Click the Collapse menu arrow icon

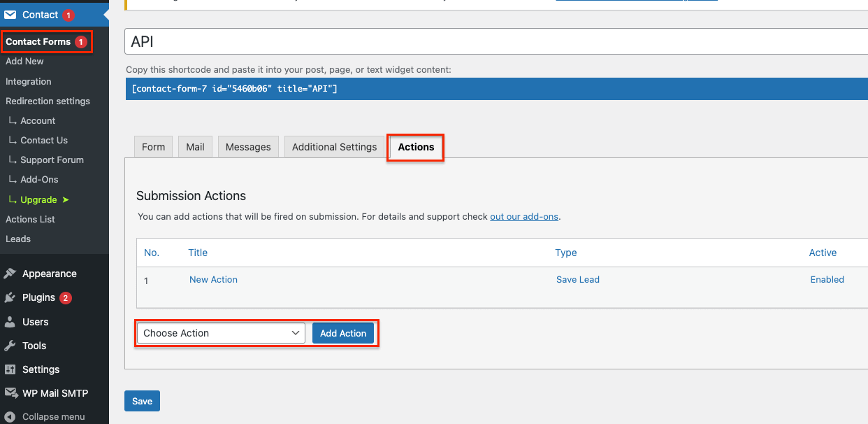pos(10,416)
